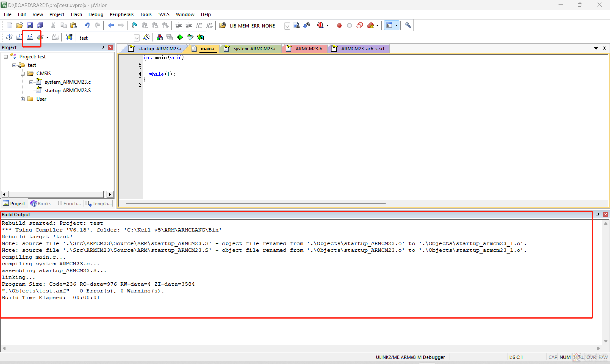Click the ULINK2/ME ARMv8-M Debugger status text
This screenshot has width=610, height=364.
(x=410, y=357)
